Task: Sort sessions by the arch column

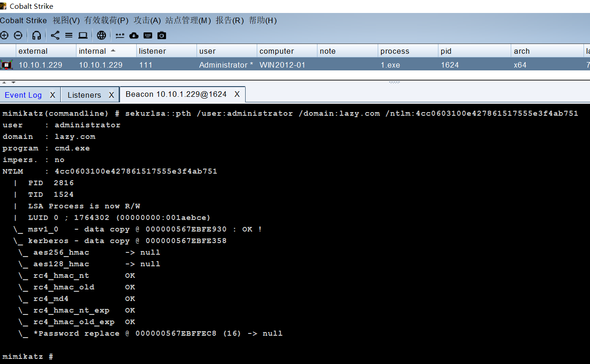Action: (548, 51)
